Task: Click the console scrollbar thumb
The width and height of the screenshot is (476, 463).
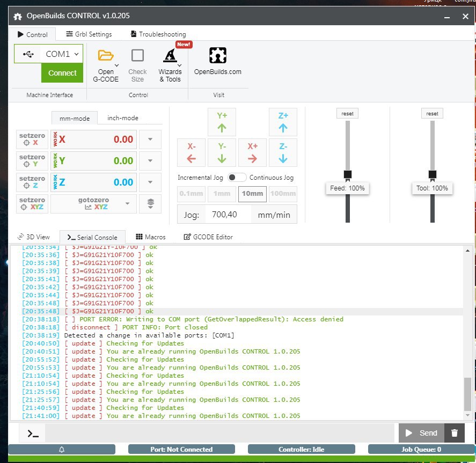Action: pos(467,394)
